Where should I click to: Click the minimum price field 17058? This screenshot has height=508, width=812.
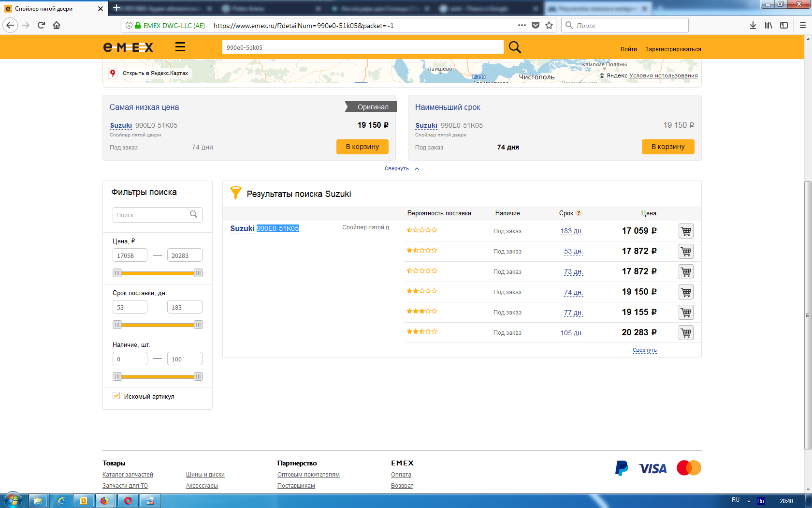coord(130,255)
